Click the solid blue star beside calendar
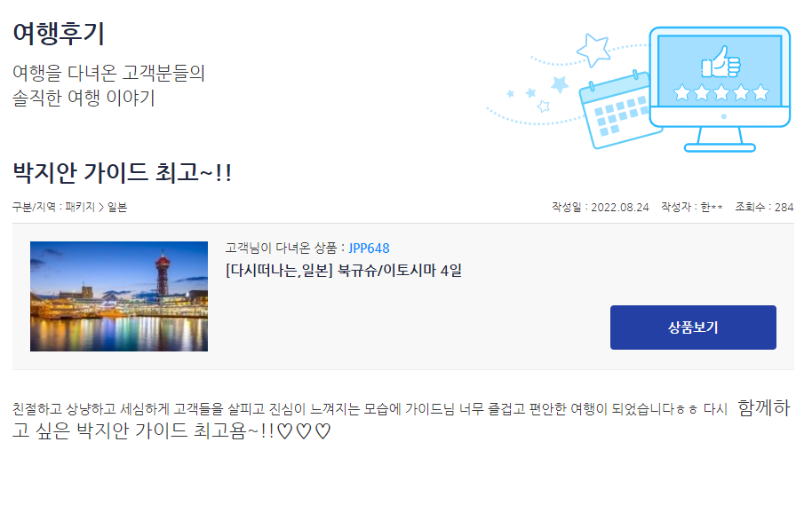 (560, 83)
